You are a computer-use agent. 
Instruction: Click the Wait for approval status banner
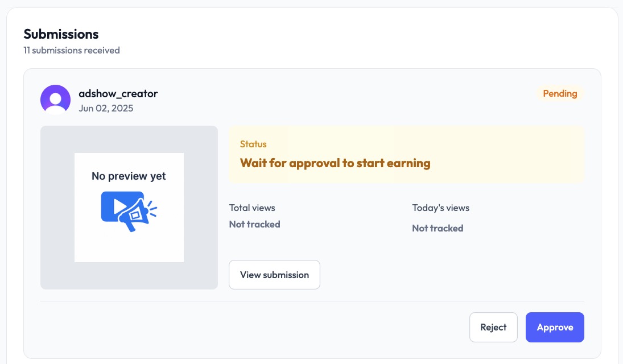click(x=406, y=154)
